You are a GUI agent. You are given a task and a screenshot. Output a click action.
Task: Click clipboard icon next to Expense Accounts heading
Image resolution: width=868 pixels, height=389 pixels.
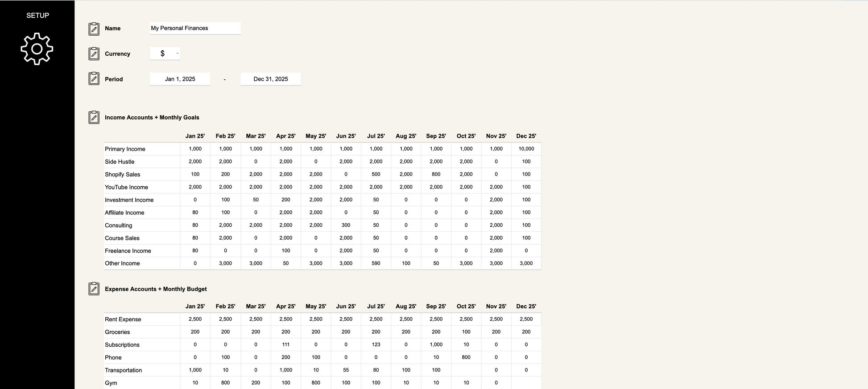tap(94, 289)
